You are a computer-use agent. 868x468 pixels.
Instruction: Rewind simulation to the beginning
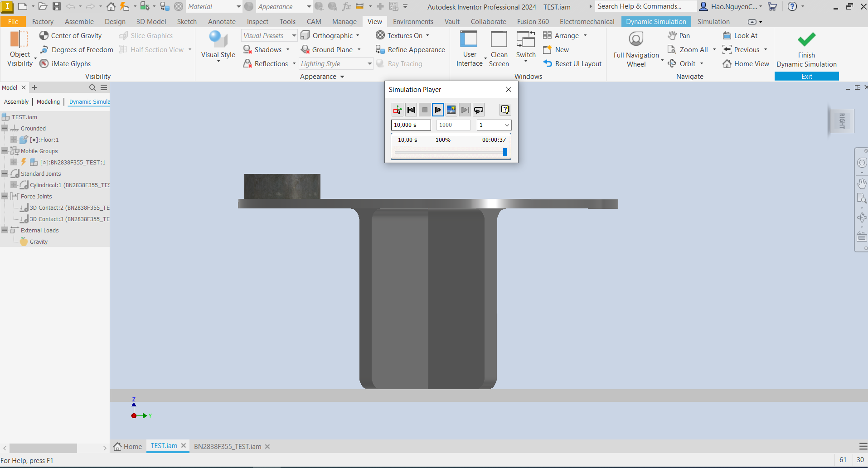(411, 110)
